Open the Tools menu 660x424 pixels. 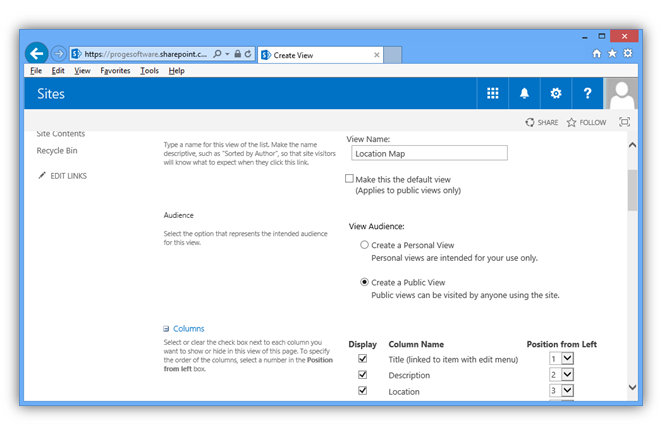point(149,71)
